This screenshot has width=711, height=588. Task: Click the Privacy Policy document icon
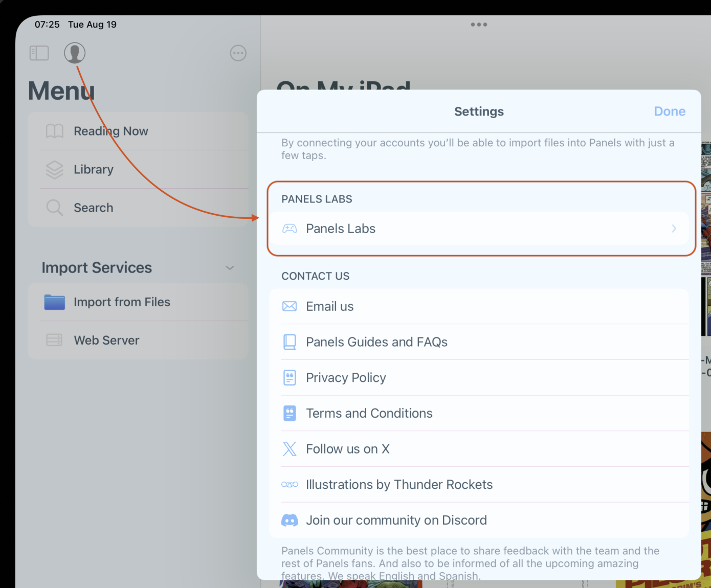point(290,378)
